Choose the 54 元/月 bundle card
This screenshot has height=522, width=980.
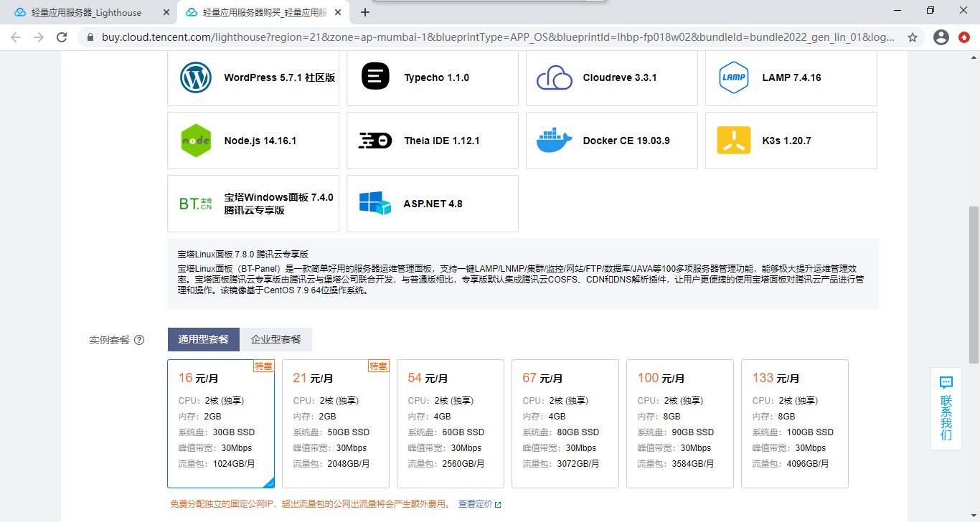[451, 424]
